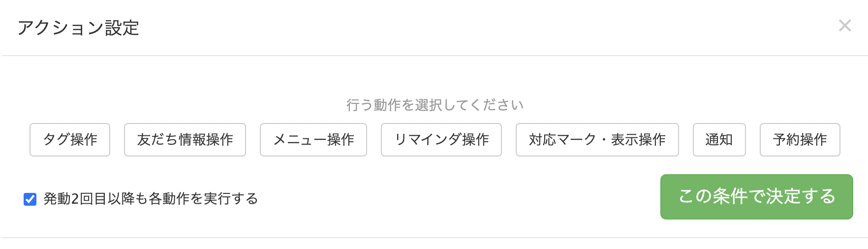Choose 対応マーク・表示操作 action
The image size is (868, 249).
pos(597,140)
